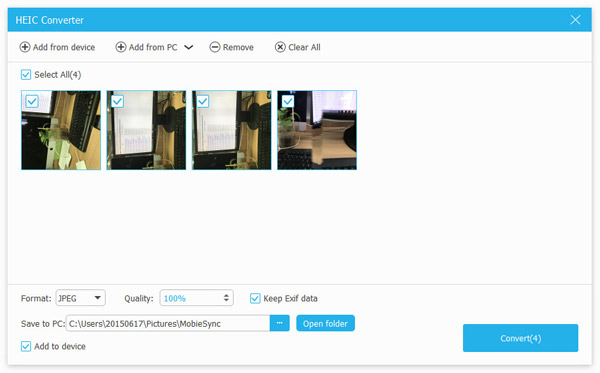
Task: Click the browse ellipsis button beside path
Action: tap(280, 323)
